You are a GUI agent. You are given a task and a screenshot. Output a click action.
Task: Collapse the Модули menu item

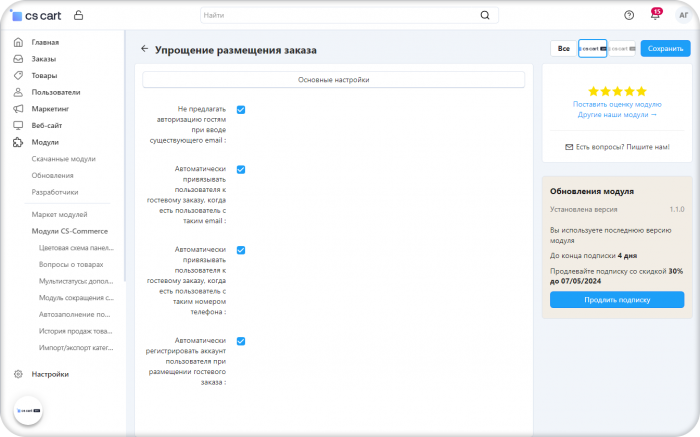point(45,142)
